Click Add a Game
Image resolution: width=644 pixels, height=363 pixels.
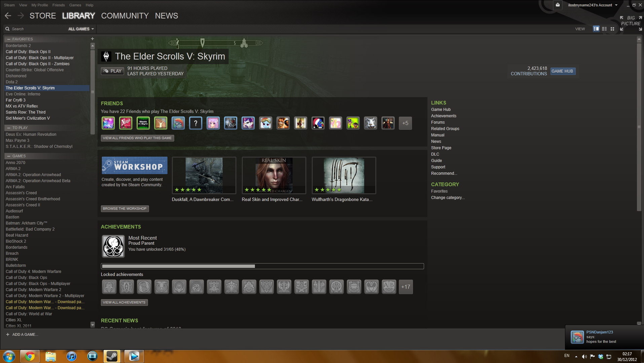point(22,335)
